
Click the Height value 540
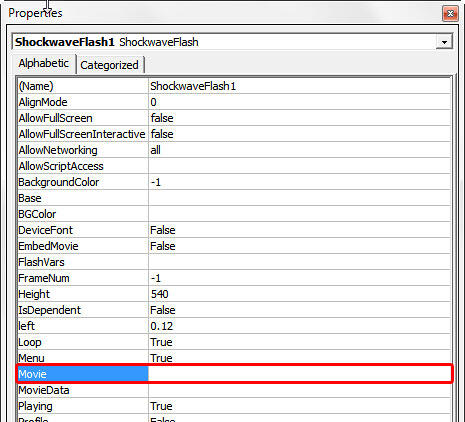coord(299,294)
